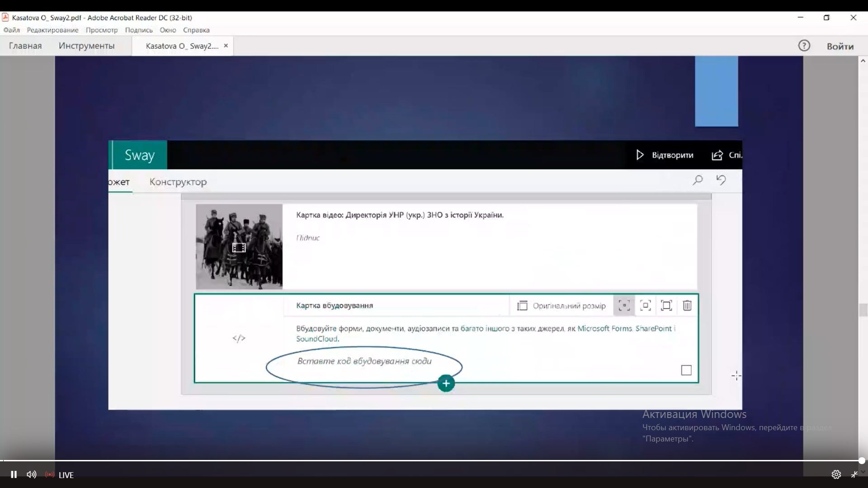The image size is (868, 488).
Task: Click the Acrobat vertical scrollbar thumb
Action: coord(863,310)
